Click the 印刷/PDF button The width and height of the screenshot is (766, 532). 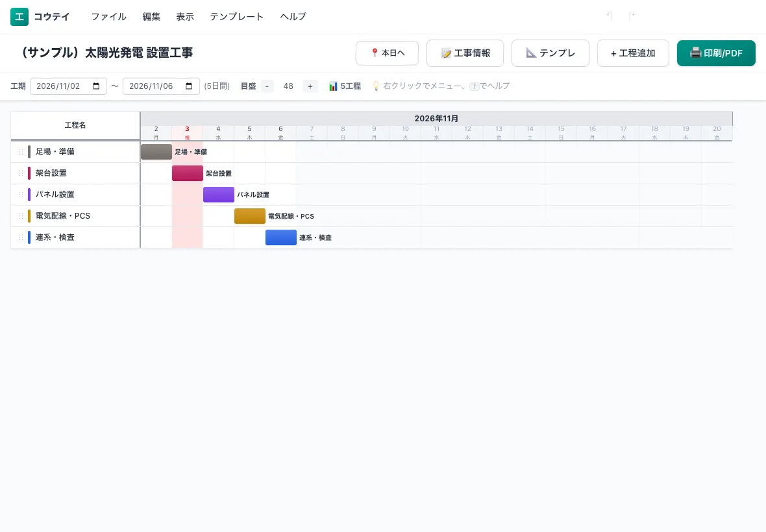click(716, 53)
